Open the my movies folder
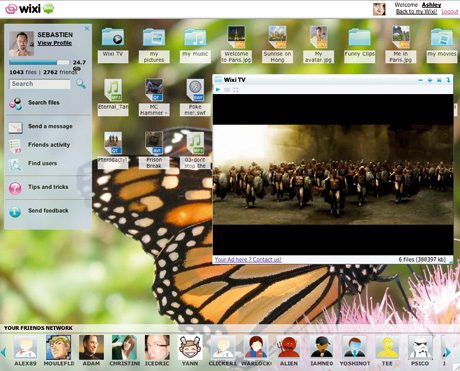 [x=441, y=37]
